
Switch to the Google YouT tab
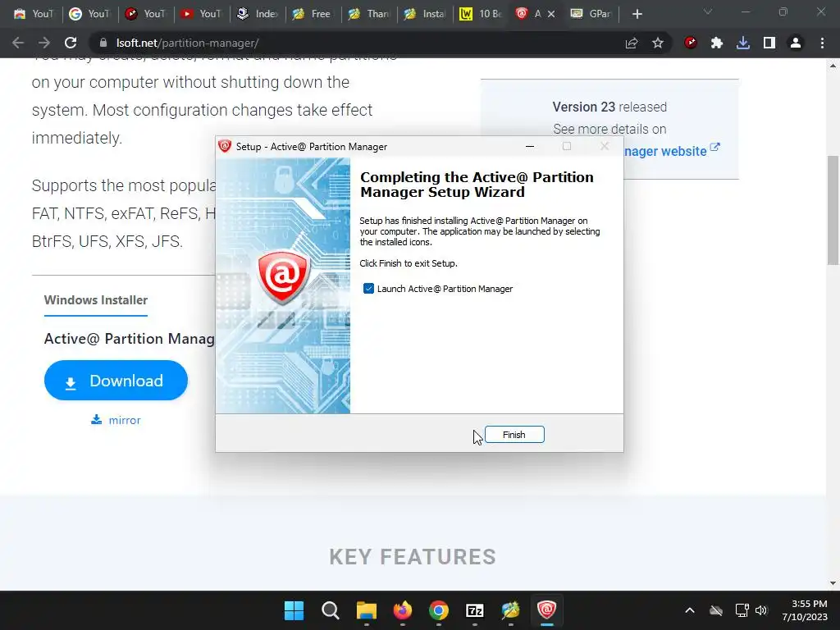click(x=90, y=14)
